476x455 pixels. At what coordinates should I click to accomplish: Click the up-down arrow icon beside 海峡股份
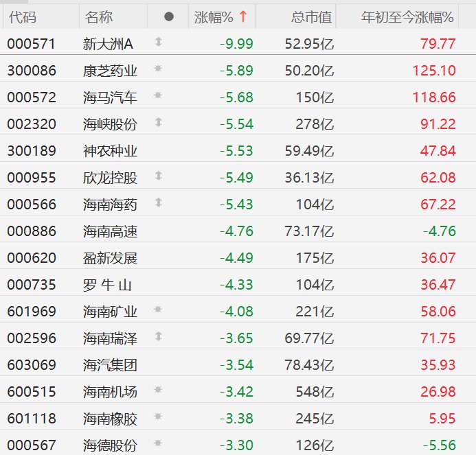(158, 123)
